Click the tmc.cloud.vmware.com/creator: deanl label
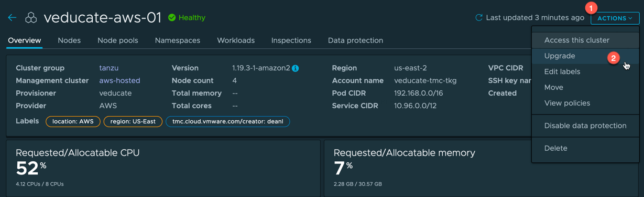 [x=228, y=121]
